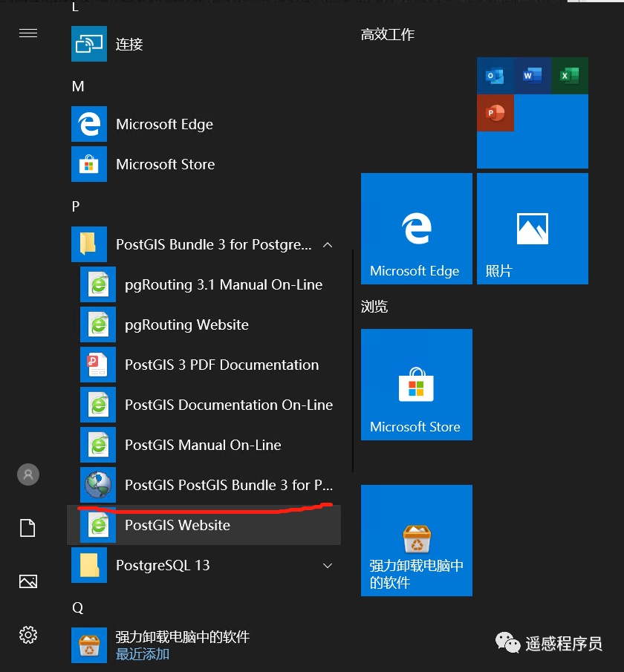
Task: Click the PostGIS Bundle 3 folder icon
Action: pos(89,244)
